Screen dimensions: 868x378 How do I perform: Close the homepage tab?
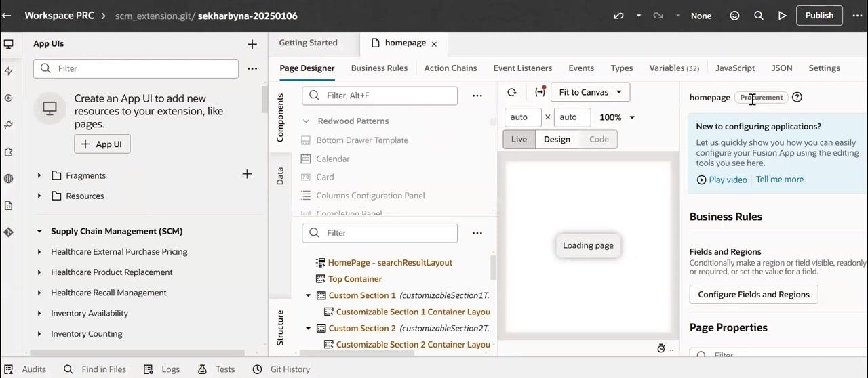pos(434,44)
